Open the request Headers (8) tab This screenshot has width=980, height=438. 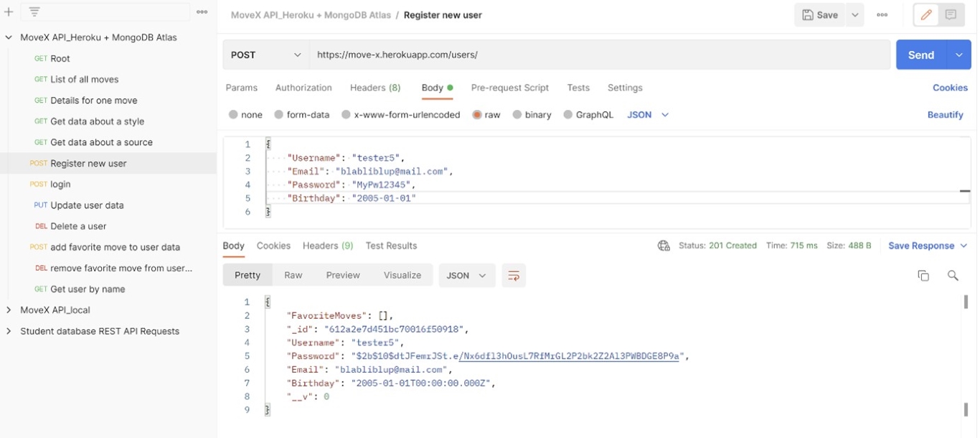pyautogui.click(x=375, y=88)
